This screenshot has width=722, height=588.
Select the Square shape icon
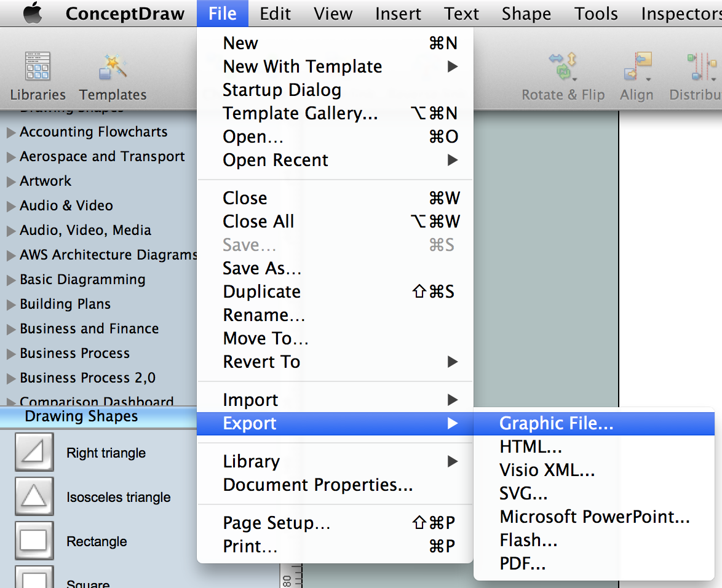click(x=34, y=577)
